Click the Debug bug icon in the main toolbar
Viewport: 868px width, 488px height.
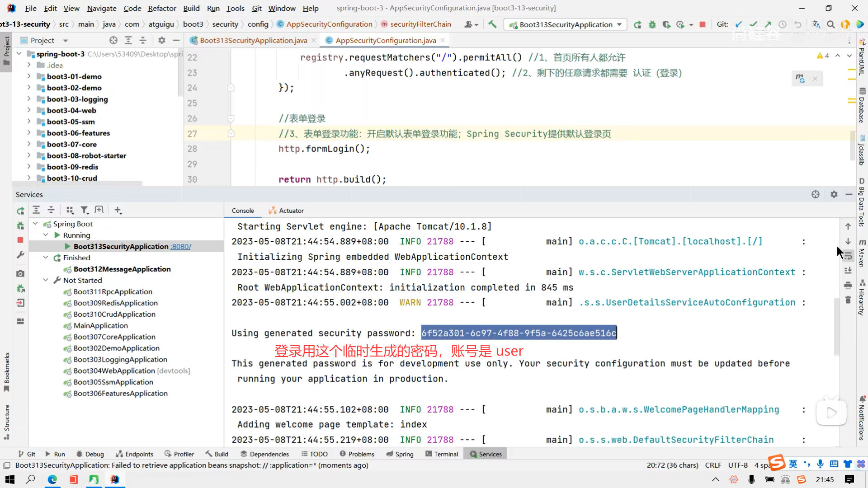pos(652,24)
